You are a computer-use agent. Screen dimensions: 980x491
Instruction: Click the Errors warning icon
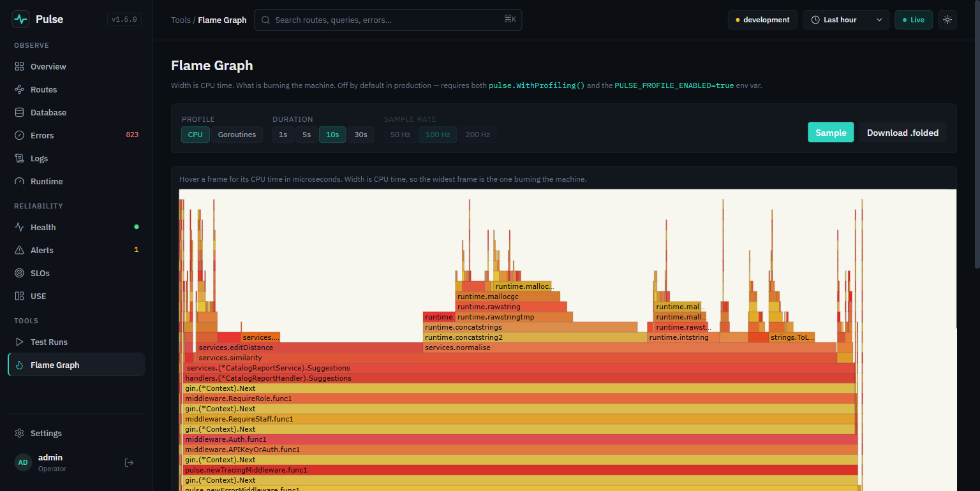coord(19,135)
